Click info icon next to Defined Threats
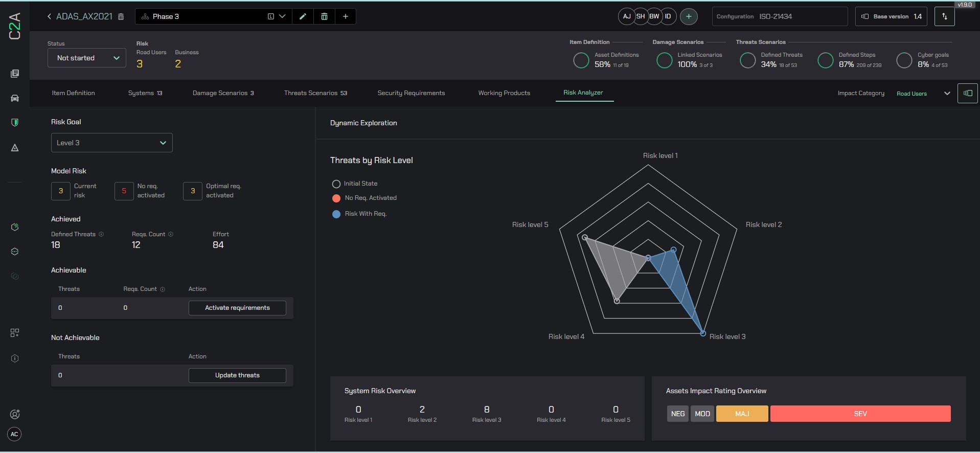 point(101,234)
